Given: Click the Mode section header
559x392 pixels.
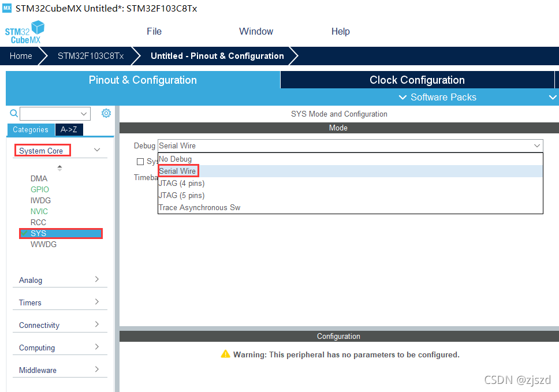Looking at the screenshot, I should pyautogui.click(x=338, y=128).
